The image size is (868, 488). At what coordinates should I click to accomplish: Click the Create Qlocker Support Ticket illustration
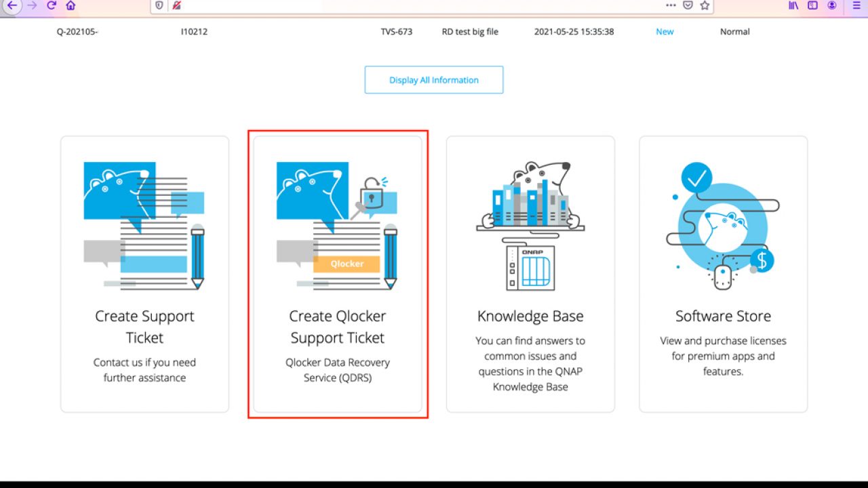[x=337, y=226]
